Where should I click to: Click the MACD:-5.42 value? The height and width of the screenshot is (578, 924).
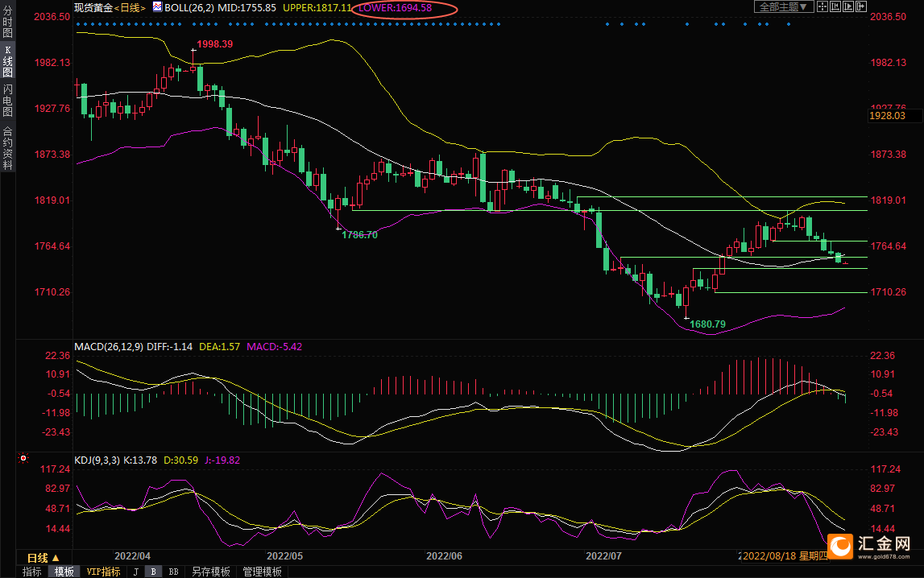click(275, 347)
